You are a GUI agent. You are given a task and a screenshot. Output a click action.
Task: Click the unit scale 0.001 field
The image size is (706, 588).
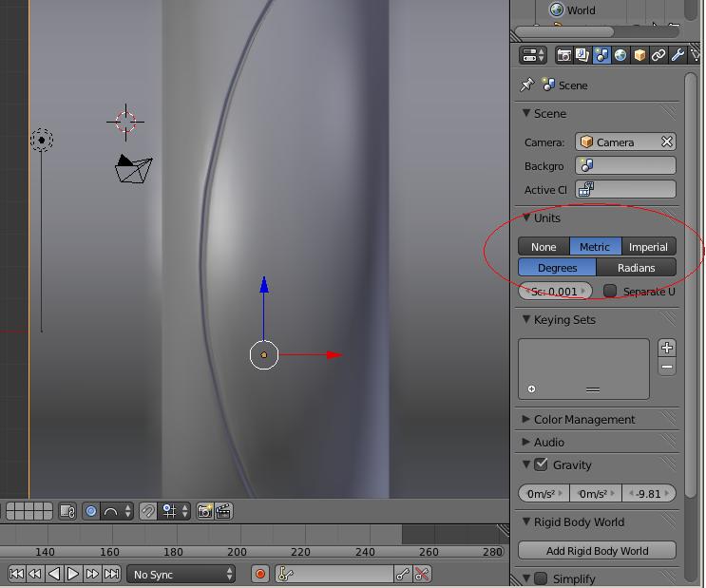click(555, 291)
